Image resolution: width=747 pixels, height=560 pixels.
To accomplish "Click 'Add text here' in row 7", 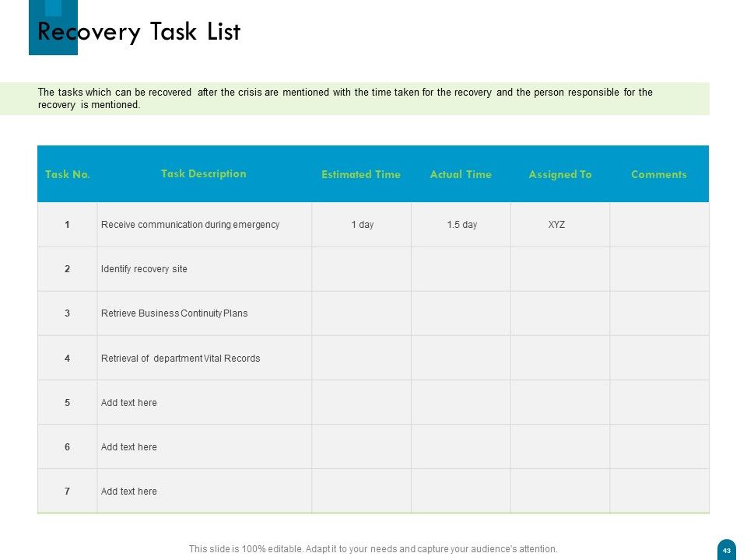I will coord(128,491).
